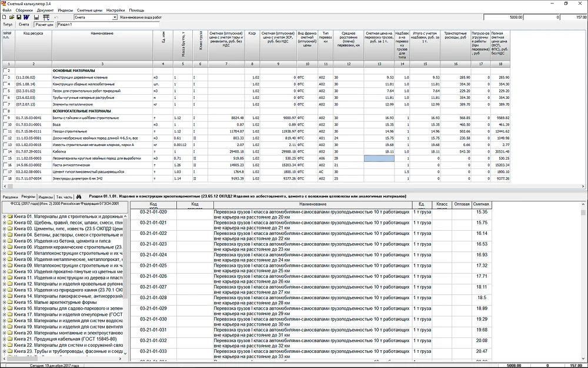Switch to the Смета tab
Screen dimensions: 588x368
point(24,24)
